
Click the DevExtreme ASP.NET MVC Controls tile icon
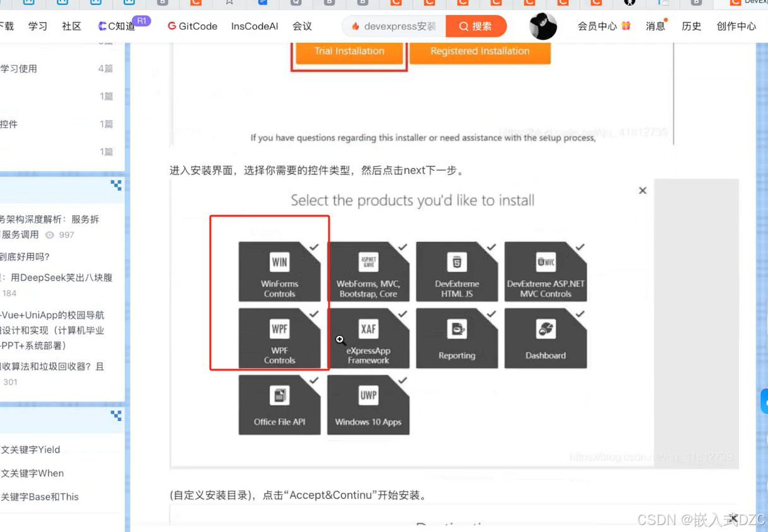tap(546, 261)
